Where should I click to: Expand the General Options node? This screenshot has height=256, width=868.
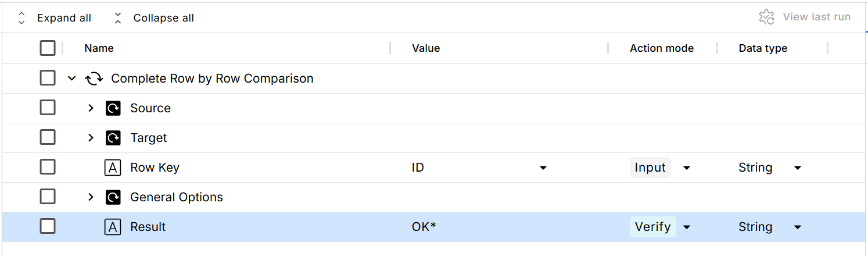91,197
